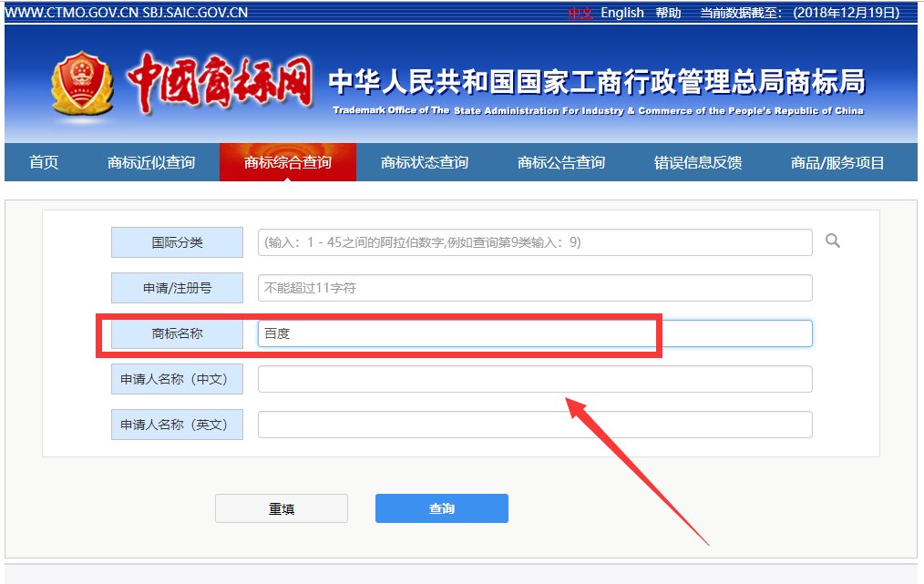Screen dimensions: 924x584
Task: Switch language to English
Action: pos(622,13)
